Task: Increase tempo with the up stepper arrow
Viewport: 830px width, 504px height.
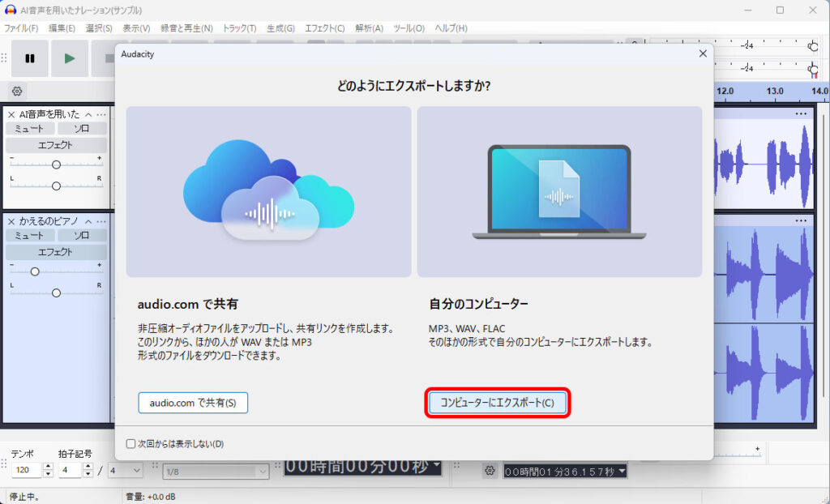Action: (x=48, y=467)
